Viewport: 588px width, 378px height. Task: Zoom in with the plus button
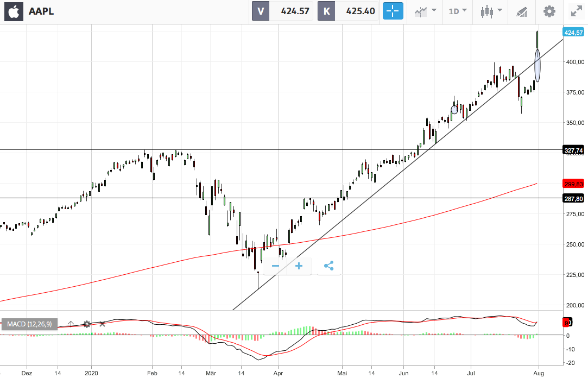(x=299, y=266)
